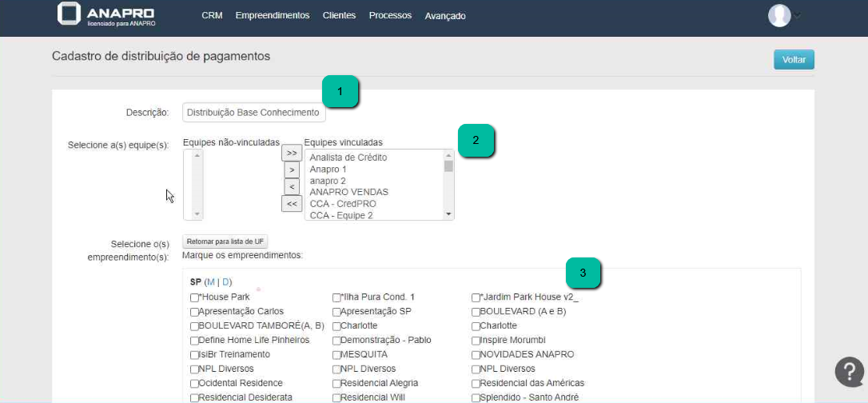Click the Descrição text field
The width and height of the screenshot is (868, 403).
click(253, 113)
